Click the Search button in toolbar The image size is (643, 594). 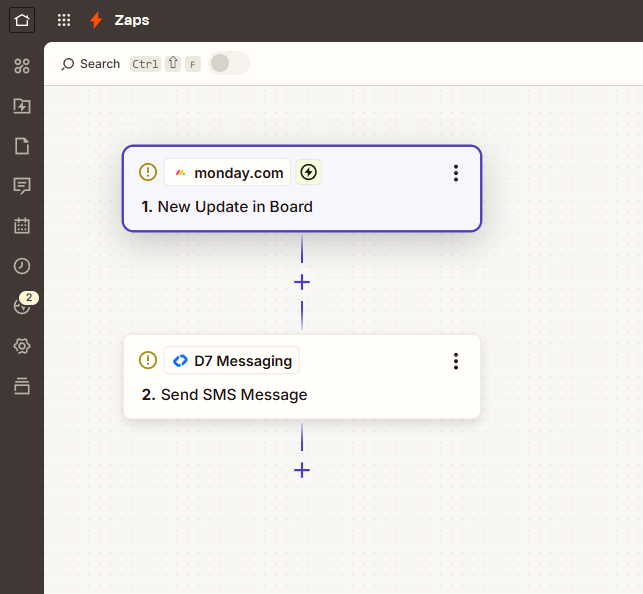coord(91,64)
